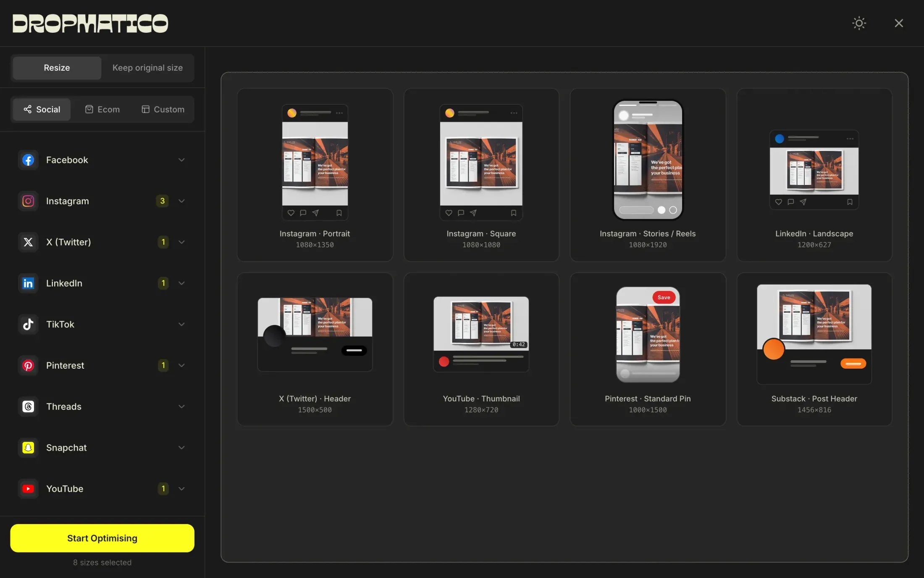Click the Snapchat platform icon

pos(28,448)
